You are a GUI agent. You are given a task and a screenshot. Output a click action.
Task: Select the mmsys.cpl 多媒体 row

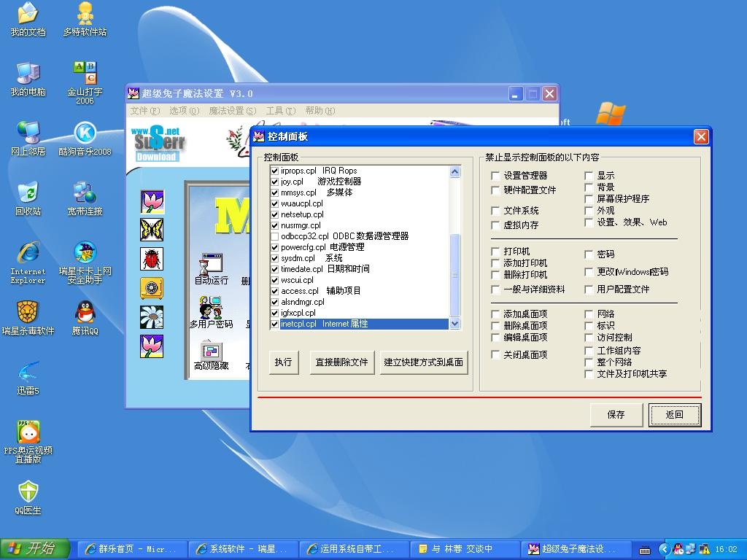point(359,192)
